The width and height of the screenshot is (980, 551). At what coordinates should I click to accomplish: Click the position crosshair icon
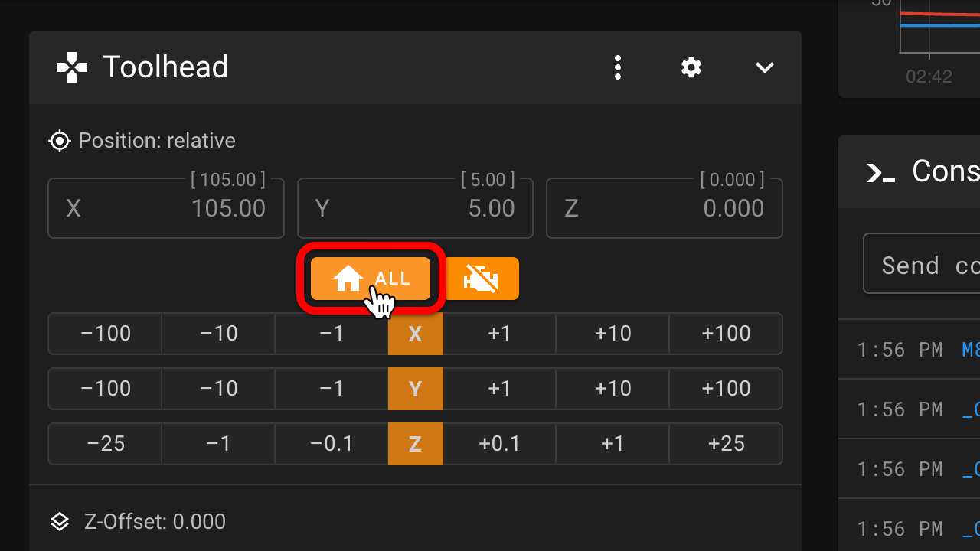pyautogui.click(x=60, y=141)
